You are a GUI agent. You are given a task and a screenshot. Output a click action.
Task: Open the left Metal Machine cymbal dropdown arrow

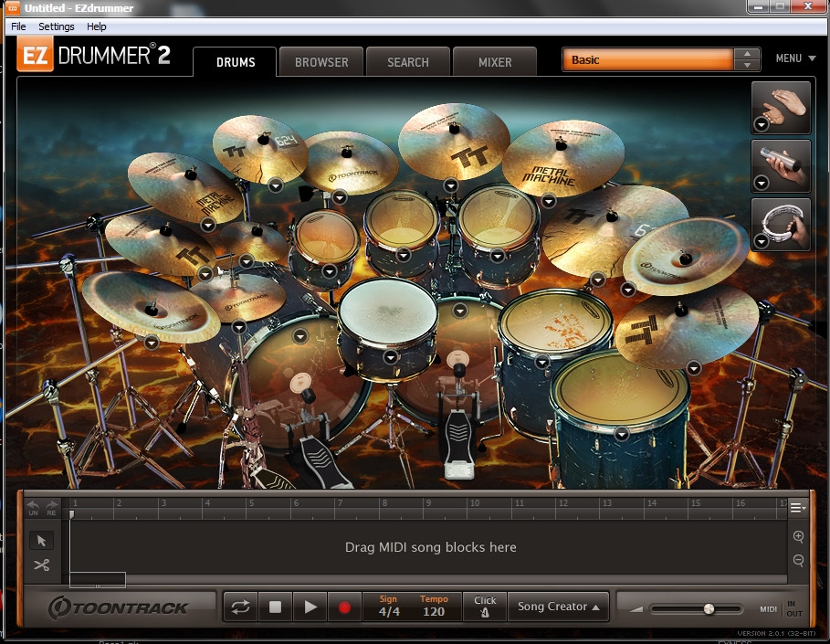click(x=208, y=225)
